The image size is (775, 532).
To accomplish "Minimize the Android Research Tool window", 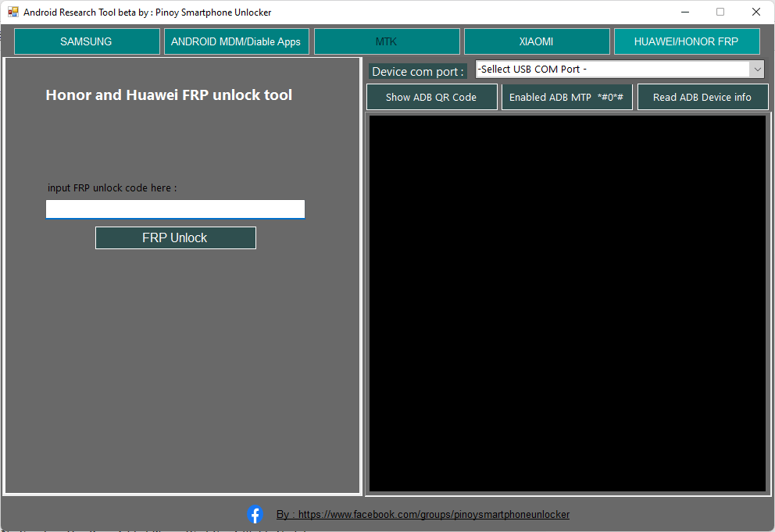I will coord(684,12).
